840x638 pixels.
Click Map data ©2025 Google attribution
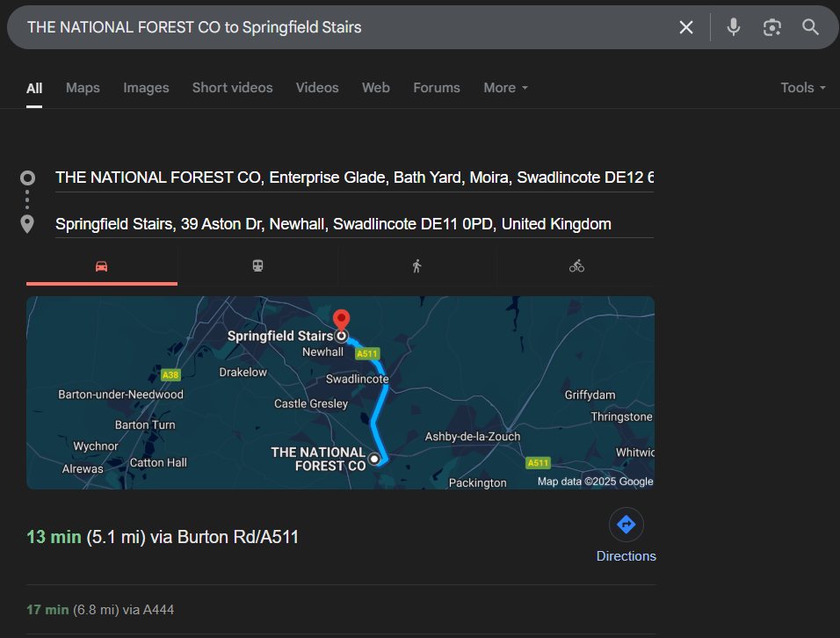(595, 481)
